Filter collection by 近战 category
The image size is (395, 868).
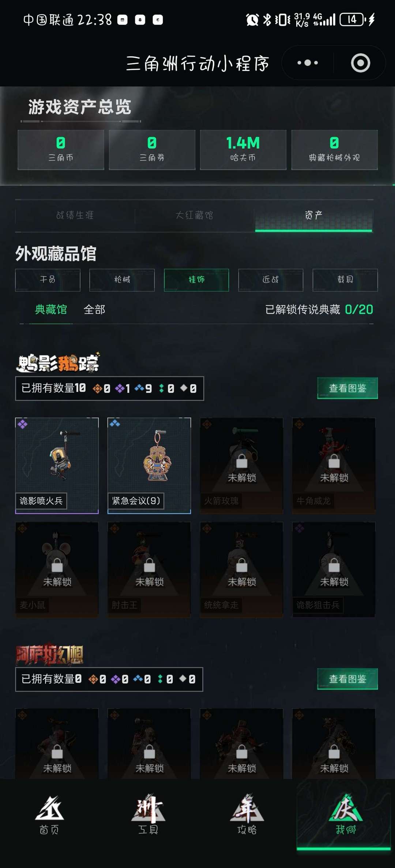coord(271,280)
